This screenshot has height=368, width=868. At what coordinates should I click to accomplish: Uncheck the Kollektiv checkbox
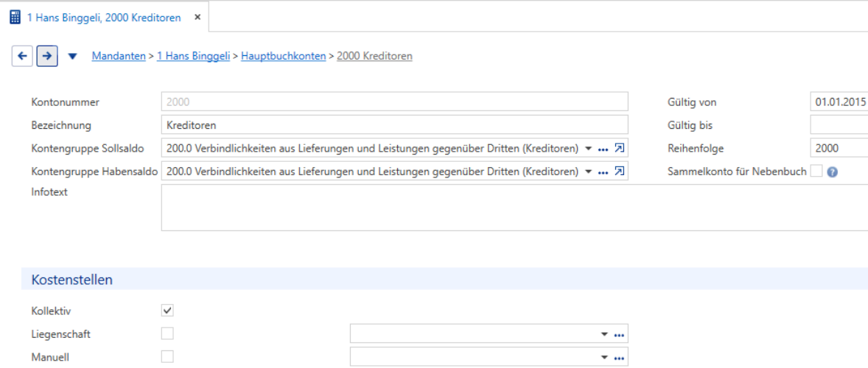click(167, 310)
